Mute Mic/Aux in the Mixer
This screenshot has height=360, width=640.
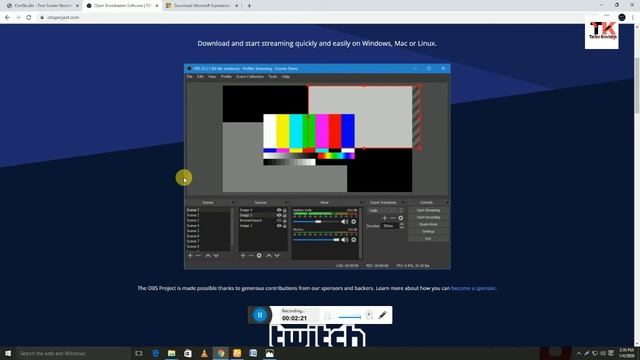(x=344, y=240)
